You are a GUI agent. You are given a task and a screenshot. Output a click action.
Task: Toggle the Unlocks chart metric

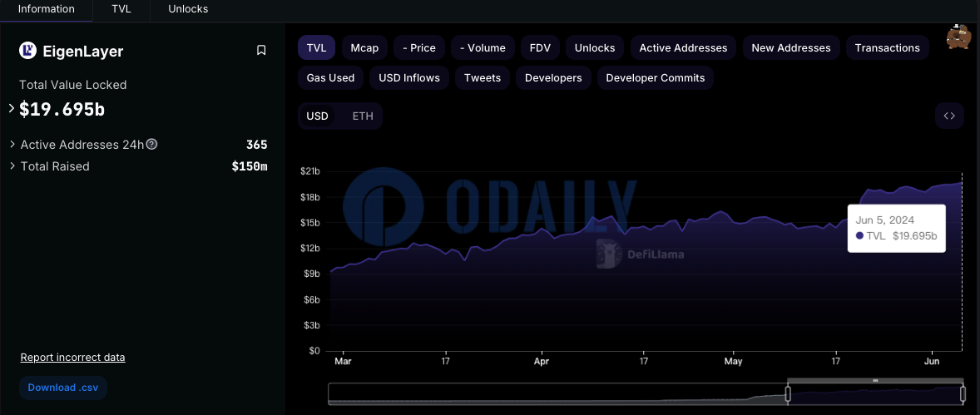(x=594, y=47)
